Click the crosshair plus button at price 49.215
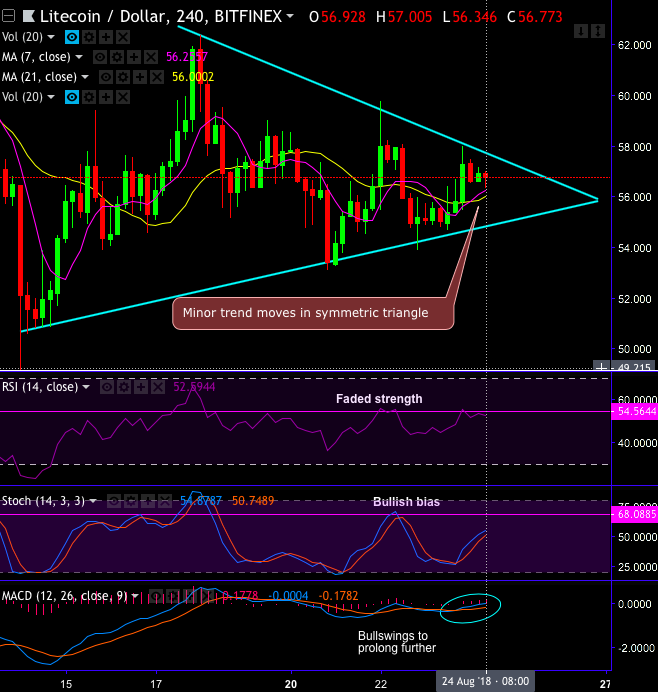The image size is (658, 692). [x=601, y=367]
